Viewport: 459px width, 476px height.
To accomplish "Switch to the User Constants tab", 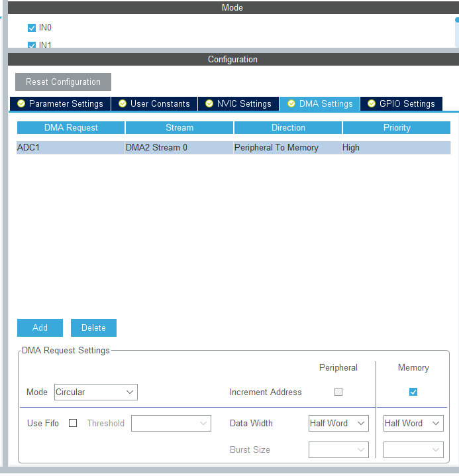I will (154, 104).
